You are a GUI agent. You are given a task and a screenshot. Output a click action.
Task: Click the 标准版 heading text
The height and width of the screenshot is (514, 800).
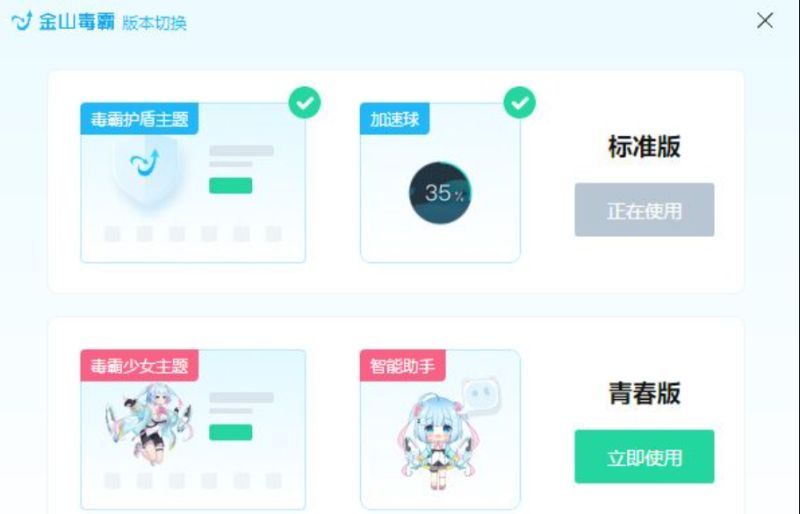tap(644, 146)
